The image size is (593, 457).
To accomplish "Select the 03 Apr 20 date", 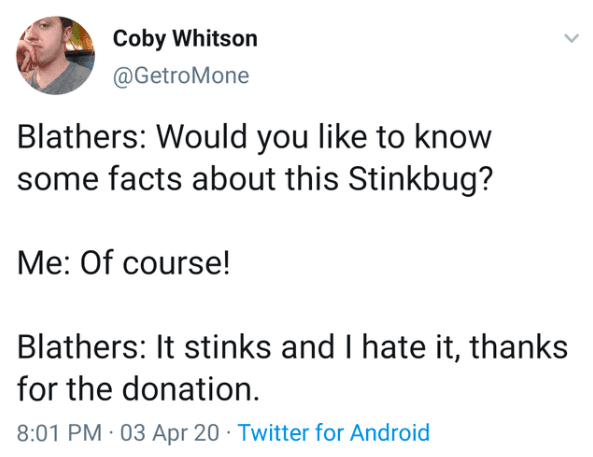I will [170, 432].
